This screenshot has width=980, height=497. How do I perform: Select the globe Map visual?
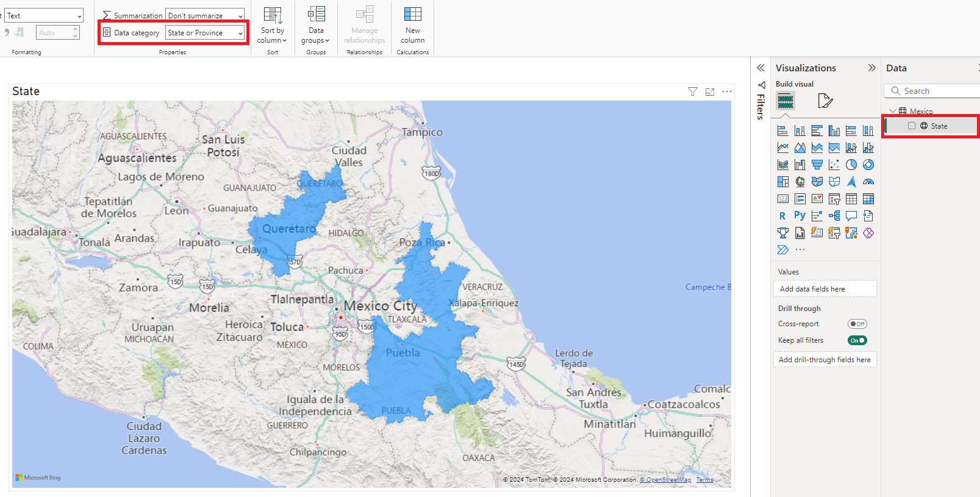coord(799,182)
